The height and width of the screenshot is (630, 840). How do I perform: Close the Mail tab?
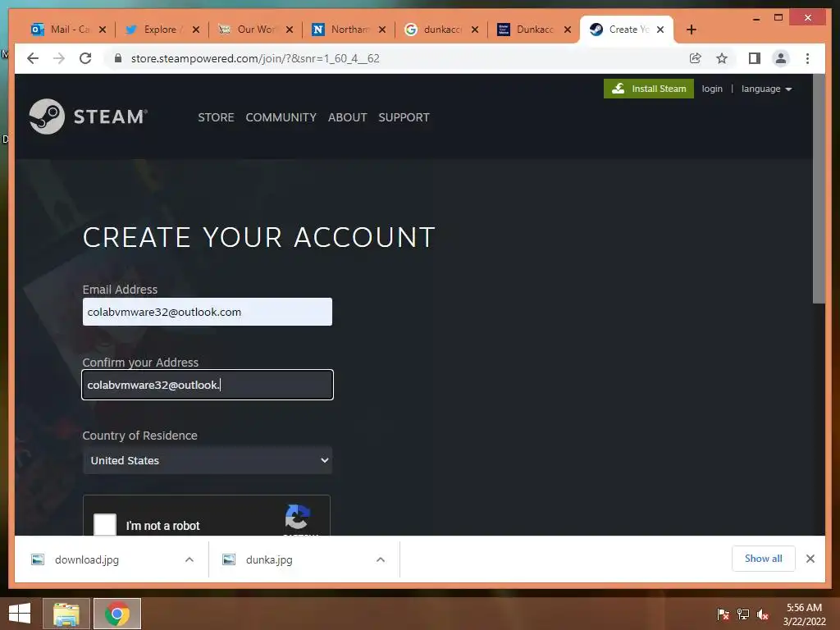coord(103,30)
